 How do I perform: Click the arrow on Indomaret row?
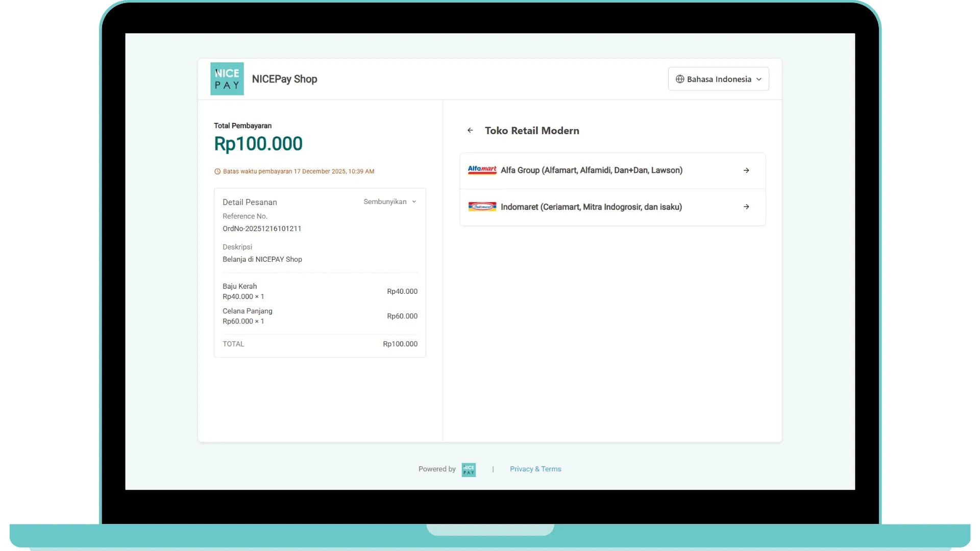coord(746,207)
